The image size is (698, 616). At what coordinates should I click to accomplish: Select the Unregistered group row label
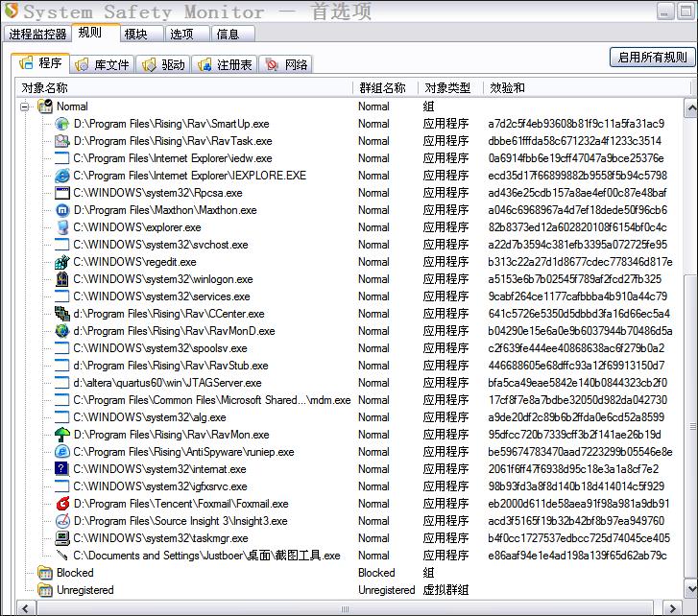click(x=85, y=590)
